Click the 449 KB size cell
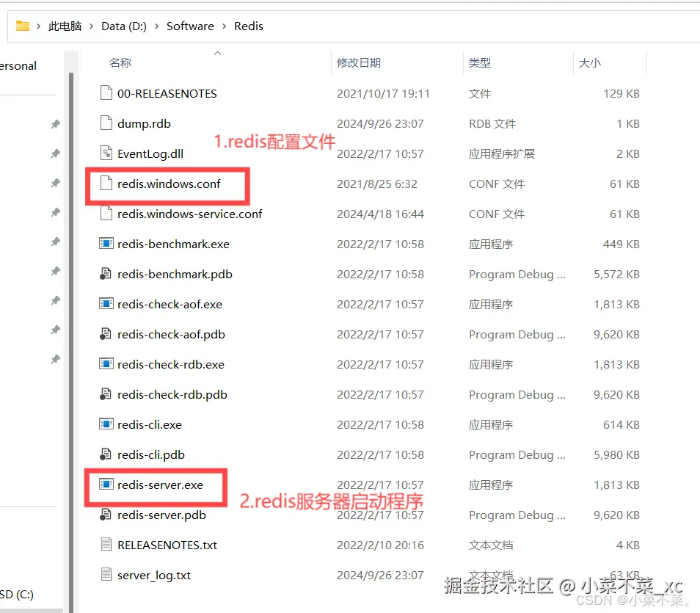700x613 pixels. pyautogui.click(x=621, y=244)
